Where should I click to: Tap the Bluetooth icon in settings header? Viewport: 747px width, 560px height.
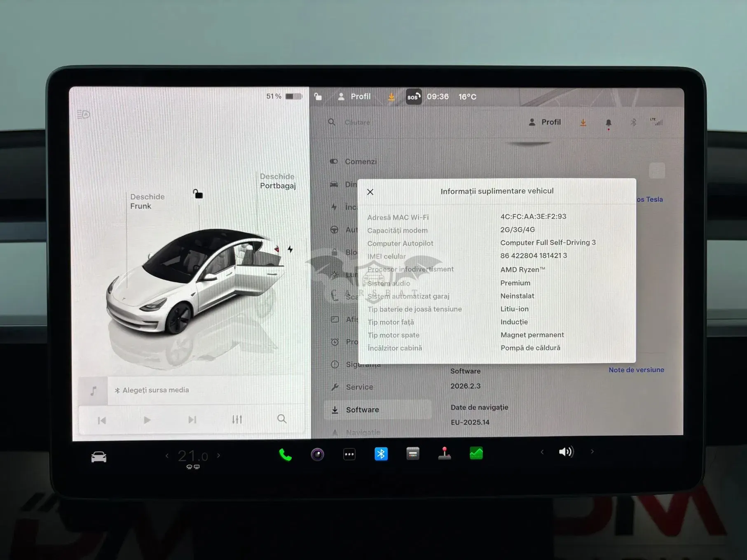[634, 122]
